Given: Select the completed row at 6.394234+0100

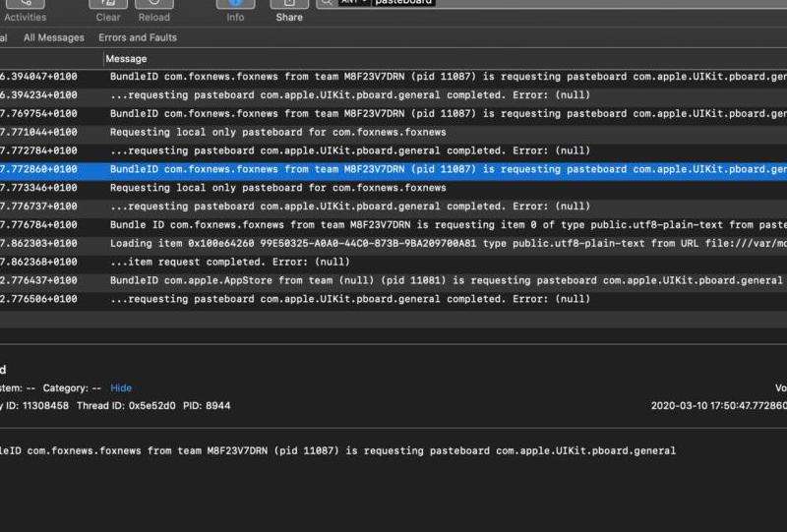Looking at the screenshot, I should (393, 95).
